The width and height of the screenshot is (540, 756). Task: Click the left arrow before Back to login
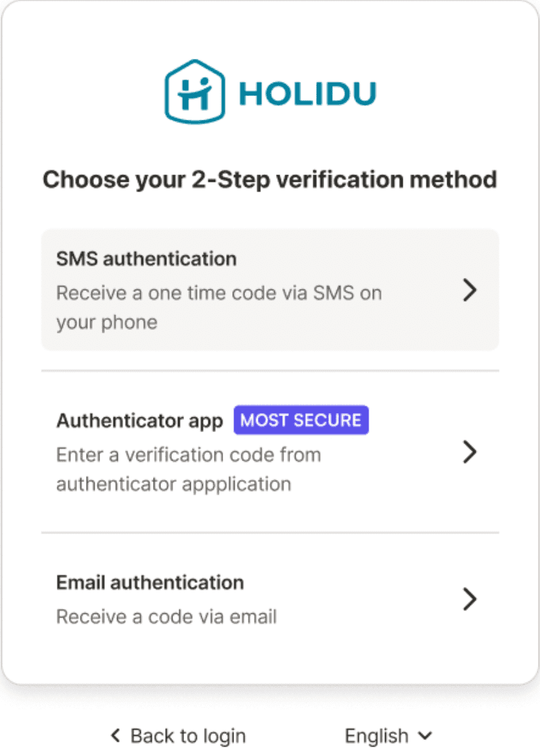116,735
